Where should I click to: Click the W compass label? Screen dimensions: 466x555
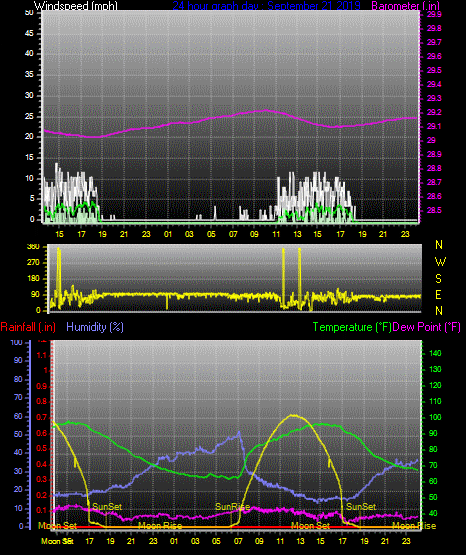pyautogui.click(x=440, y=262)
